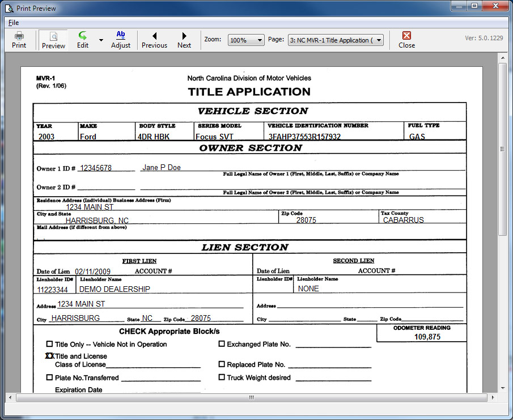The height and width of the screenshot is (420, 513).
Task: Check the Exchanged Plate No. box
Action: click(x=222, y=344)
